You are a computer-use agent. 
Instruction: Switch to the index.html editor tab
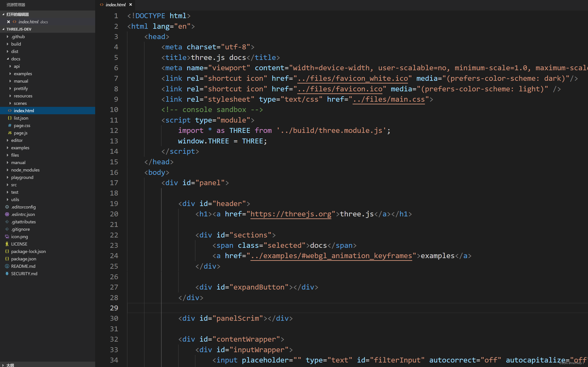click(x=116, y=5)
